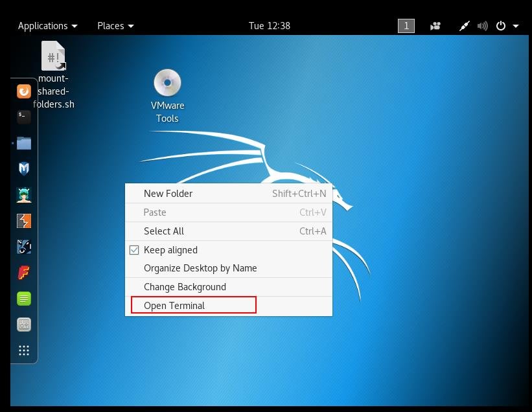Choose Select All in context menu
This screenshot has height=412, width=532.
[229, 231]
